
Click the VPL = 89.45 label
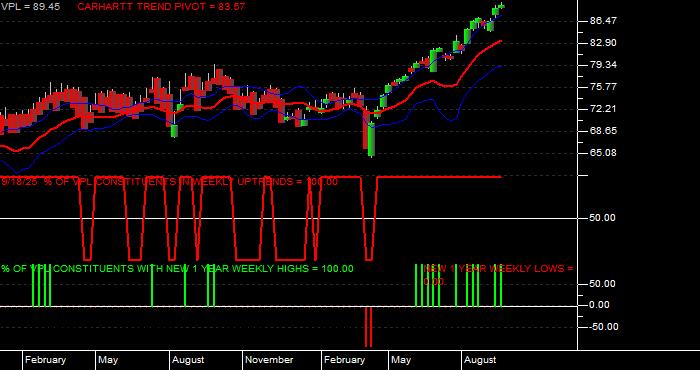click(x=30, y=7)
